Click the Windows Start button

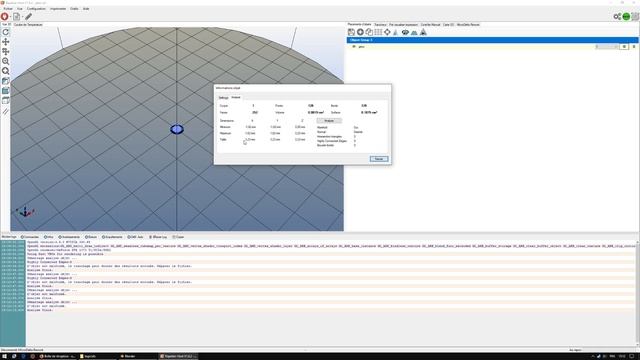point(4,356)
